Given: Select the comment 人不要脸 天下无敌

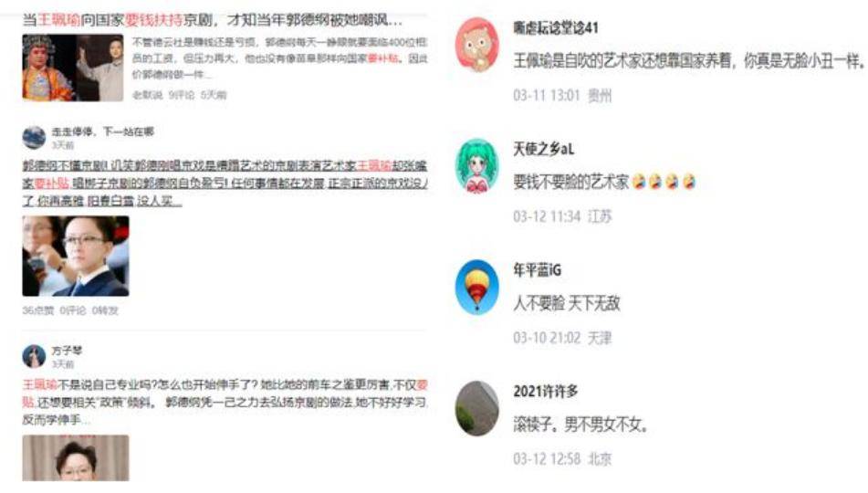Looking at the screenshot, I should coord(567,303).
